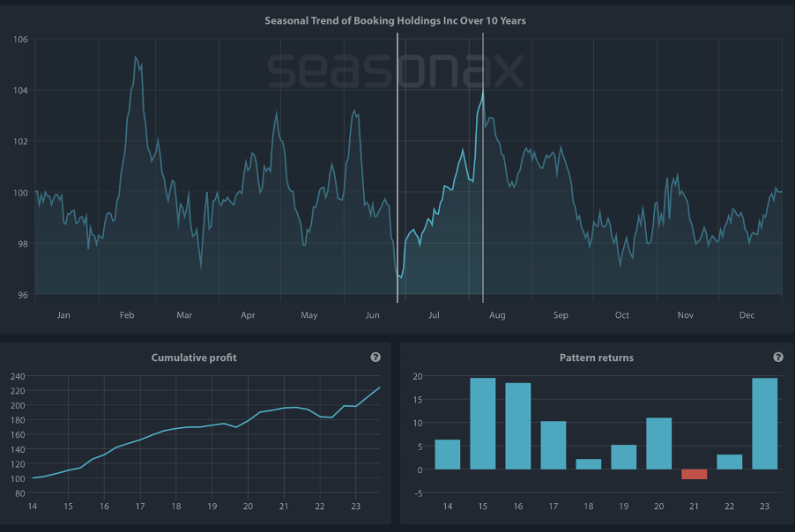Click the 'Aug' month label
This screenshot has height=532, width=795.
coord(497,315)
